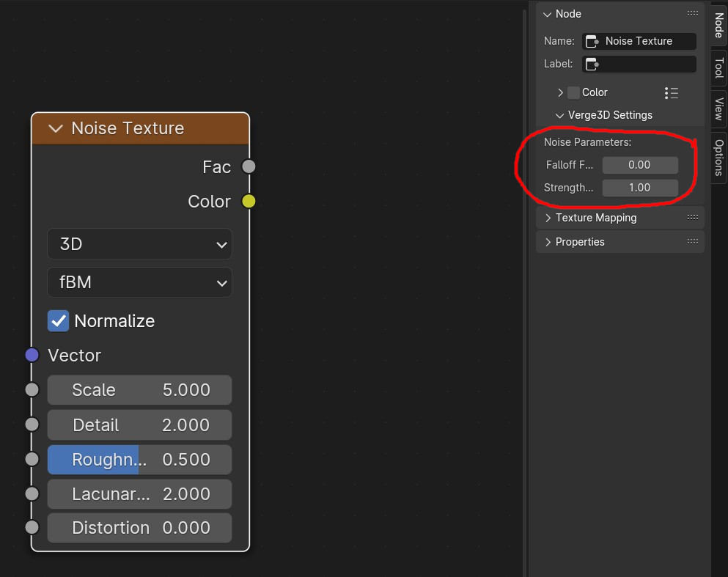Click the gray Fac output socket
The image size is (728, 577).
pyautogui.click(x=249, y=166)
